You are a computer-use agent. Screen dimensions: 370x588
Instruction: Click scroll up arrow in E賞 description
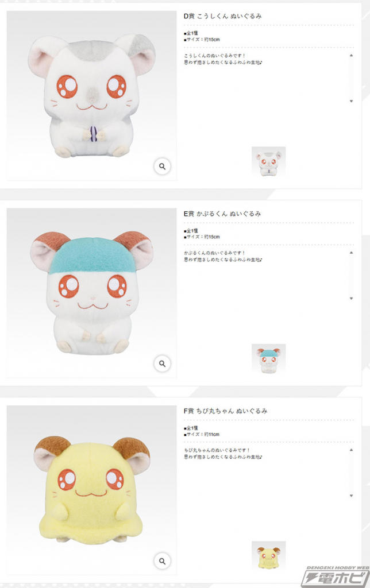(351, 253)
